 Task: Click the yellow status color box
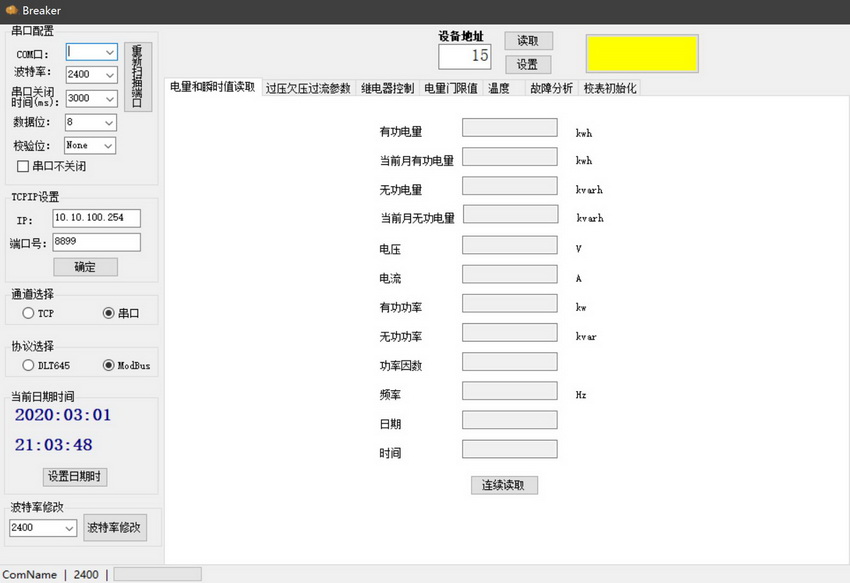pyautogui.click(x=642, y=54)
